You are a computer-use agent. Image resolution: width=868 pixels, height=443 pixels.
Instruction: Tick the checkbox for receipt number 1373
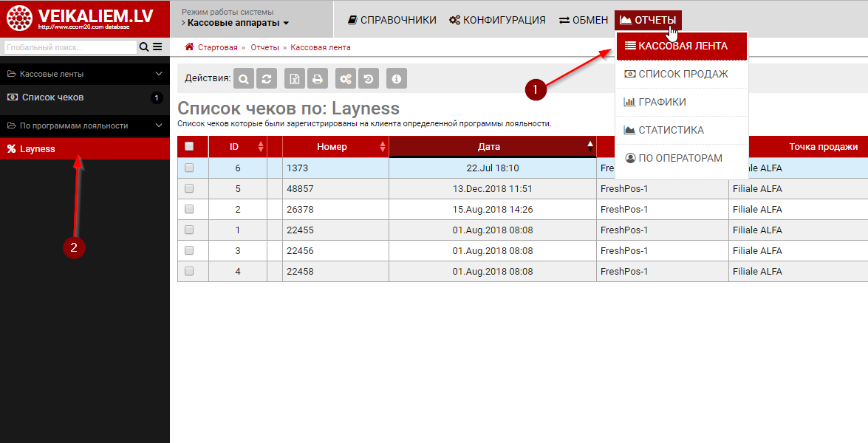point(189,168)
